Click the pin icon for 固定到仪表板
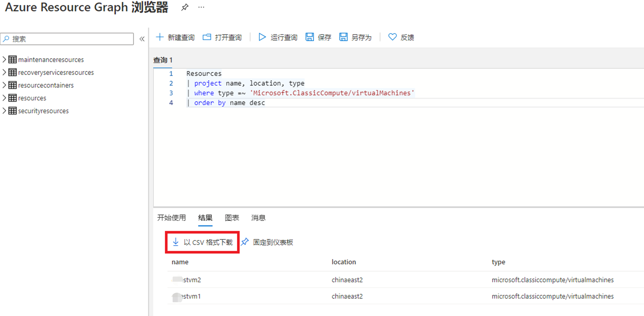 (x=245, y=242)
